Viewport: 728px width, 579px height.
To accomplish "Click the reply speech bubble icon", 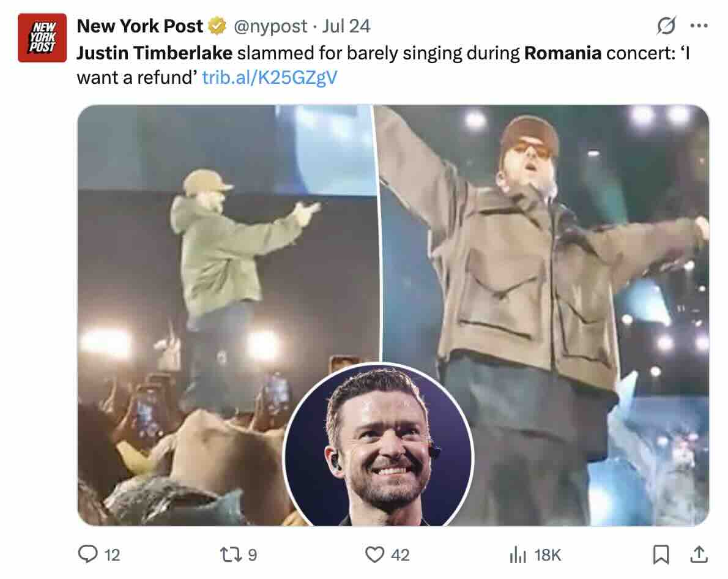I will click(x=88, y=555).
